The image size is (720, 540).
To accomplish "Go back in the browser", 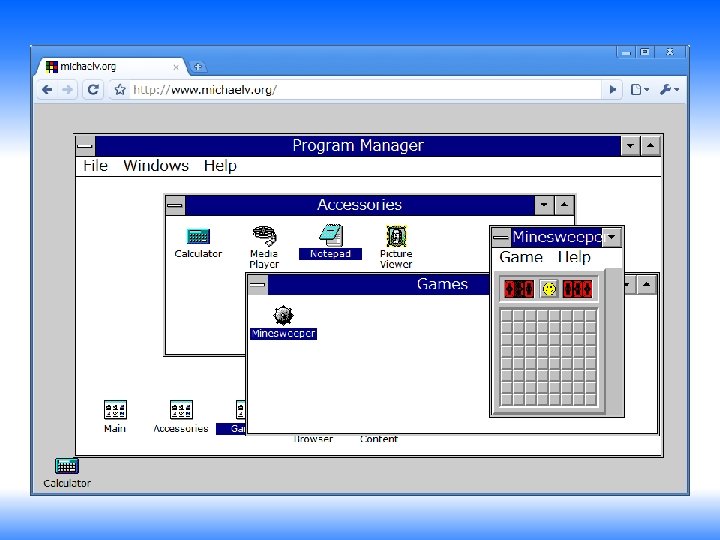I will click(47, 90).
